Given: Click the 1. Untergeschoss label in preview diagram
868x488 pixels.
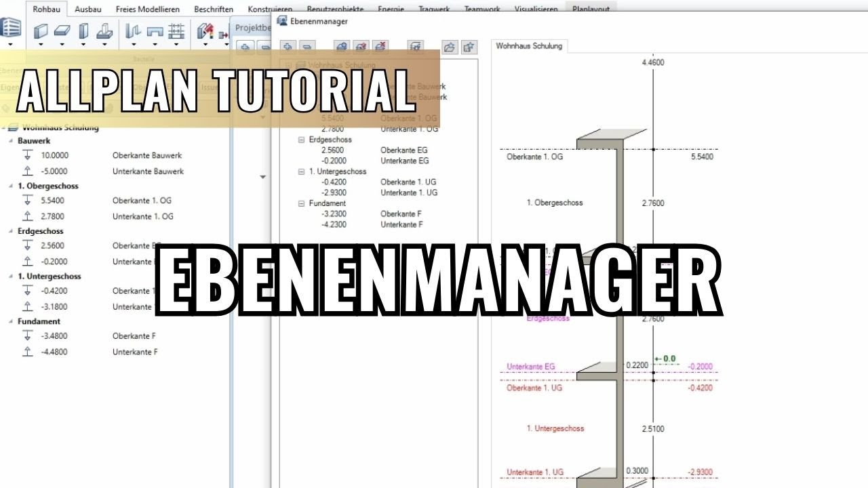Looking at the screenshot, I should (x=555, y=428).
